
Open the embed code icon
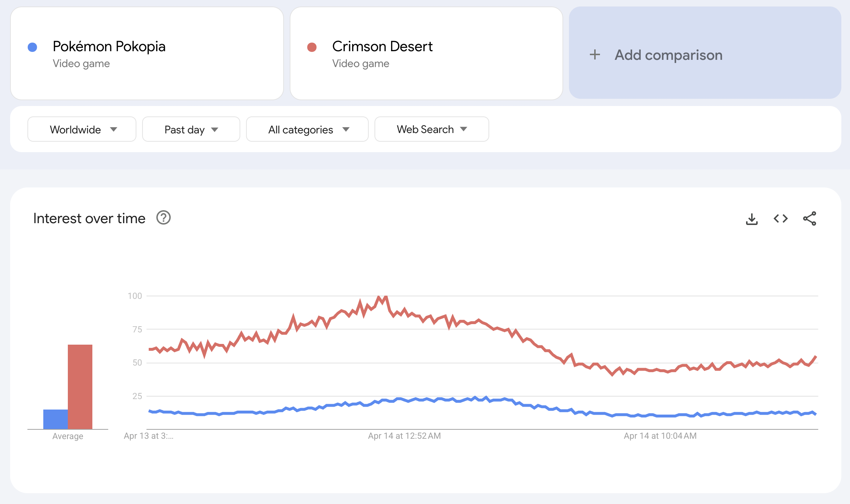pos(780,219)
